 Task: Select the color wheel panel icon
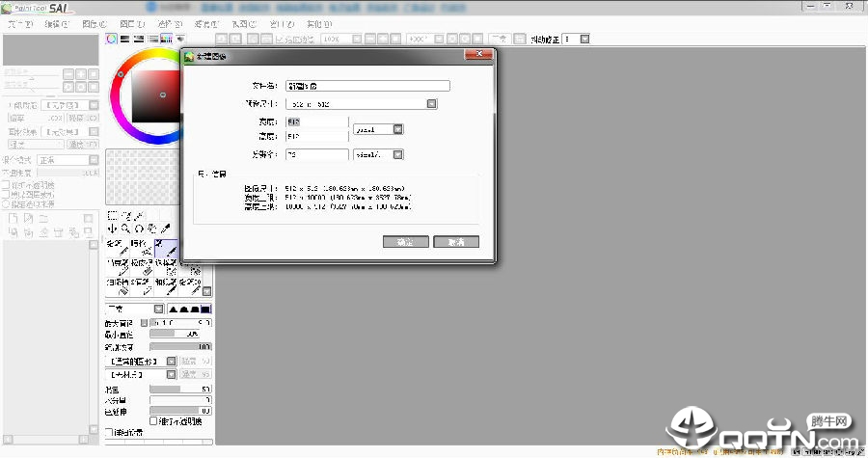pos(112,40)
